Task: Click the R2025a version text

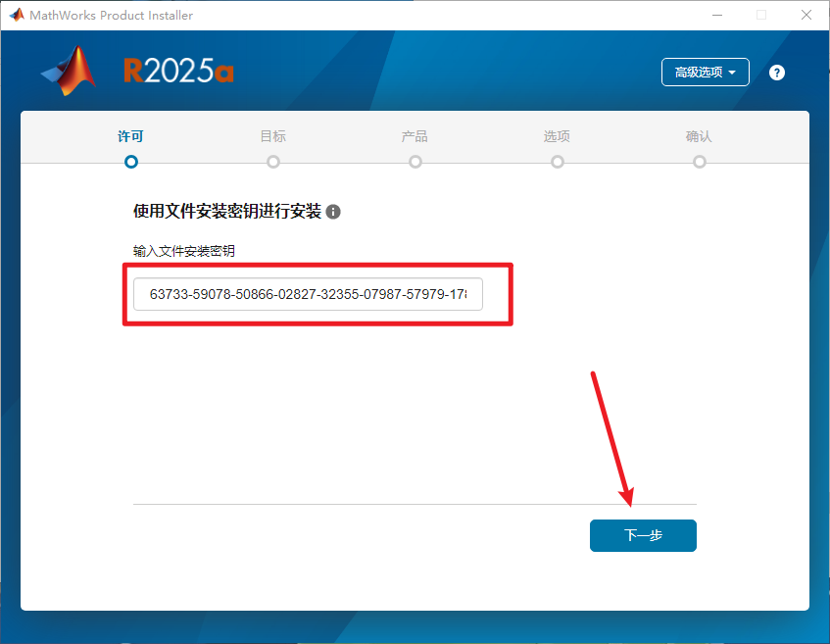Action: (178, 71)
